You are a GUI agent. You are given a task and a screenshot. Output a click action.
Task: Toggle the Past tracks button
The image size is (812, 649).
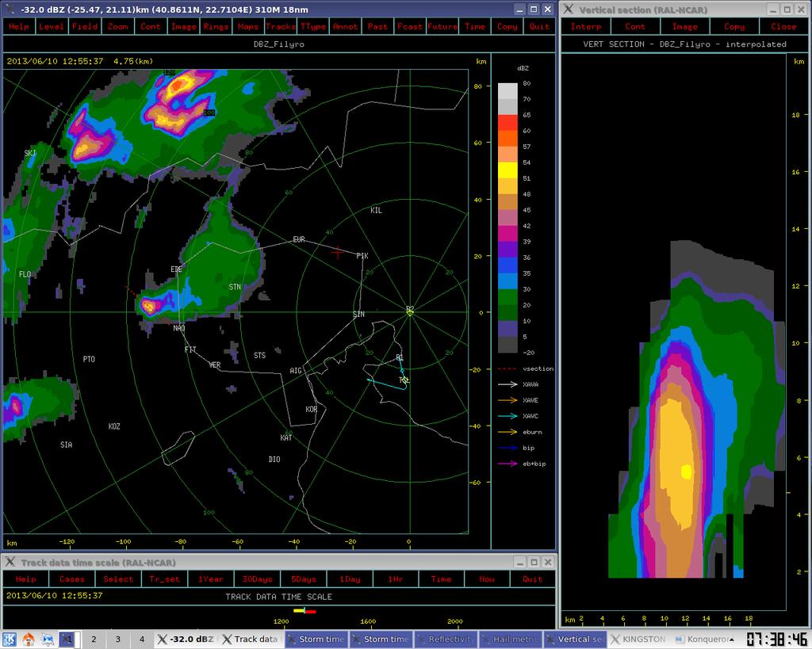click(x=377, y=26)
